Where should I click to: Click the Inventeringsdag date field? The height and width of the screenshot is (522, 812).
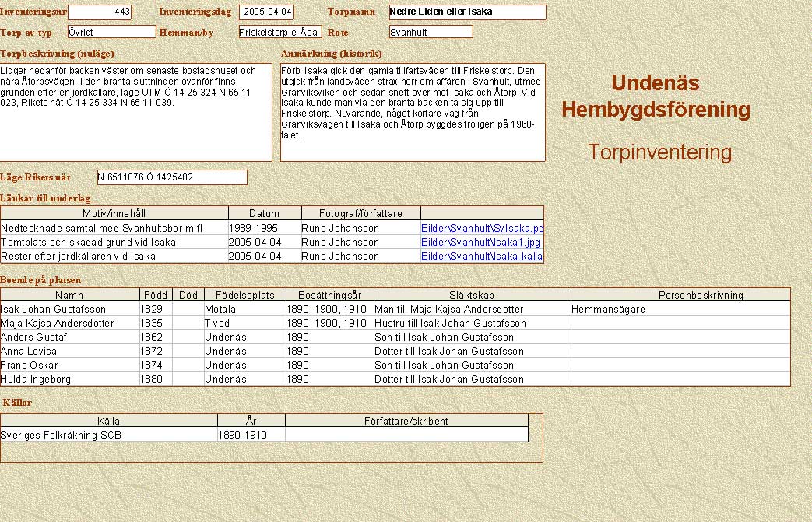point(266,12)
